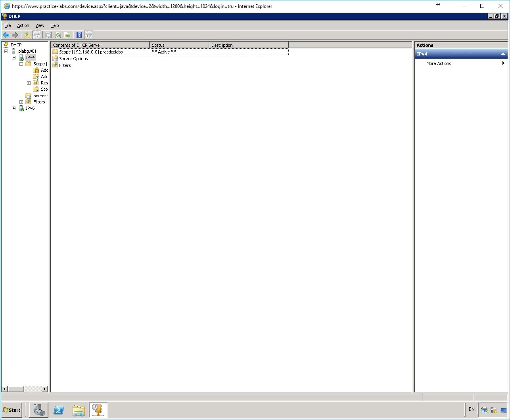Click More Actions in the Actions pane
The height and width of the screenshot is (420, 510).
pyautogui.click(x=438, y=63)
